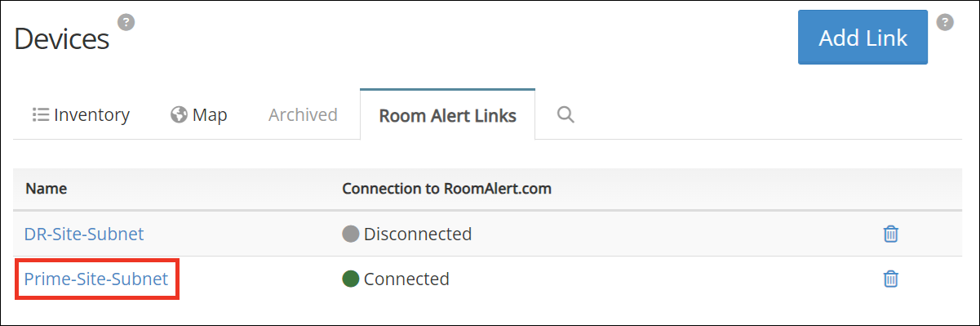Click the Add Link button
980x326 pixels.
(862, 38)
